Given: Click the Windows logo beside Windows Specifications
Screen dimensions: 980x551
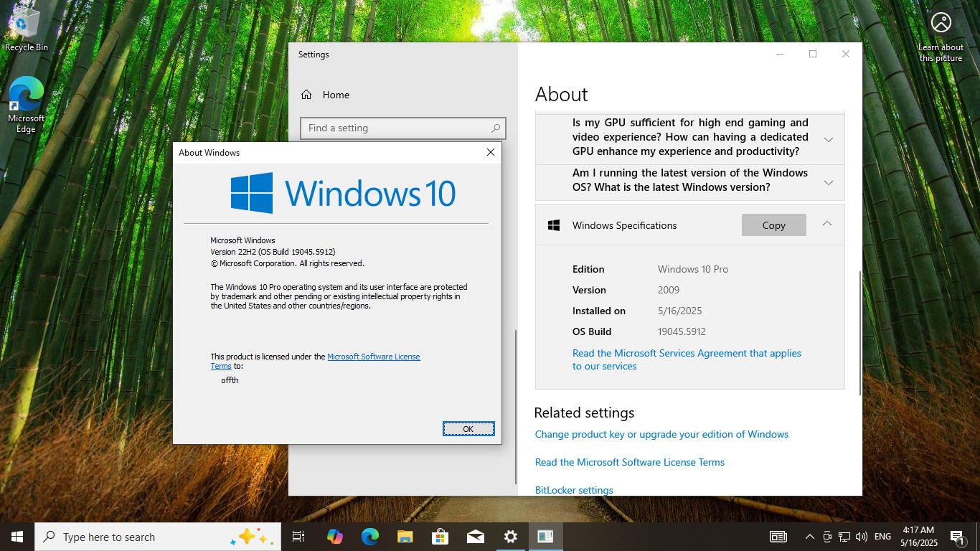Looking at the screenshot, I should (554, 225).
